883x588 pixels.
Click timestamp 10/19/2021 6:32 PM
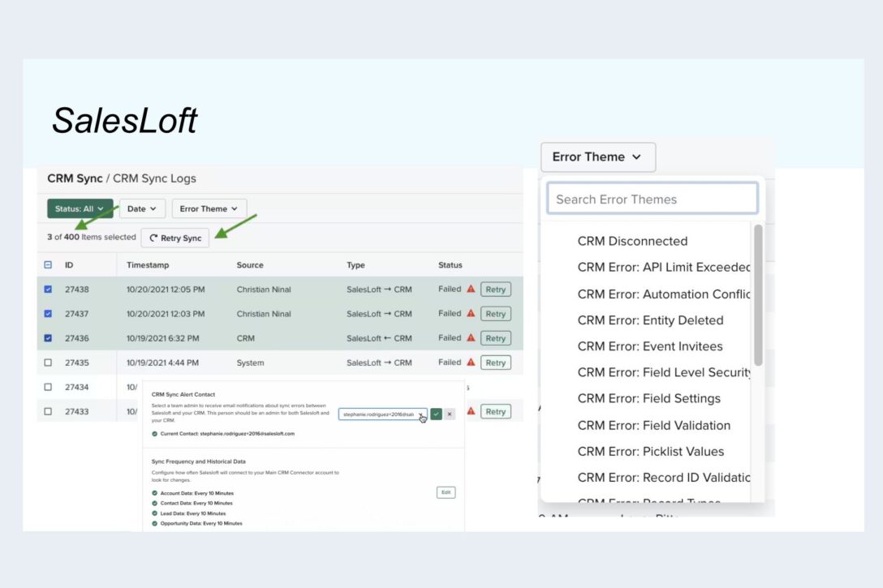[x=163, y=338]
